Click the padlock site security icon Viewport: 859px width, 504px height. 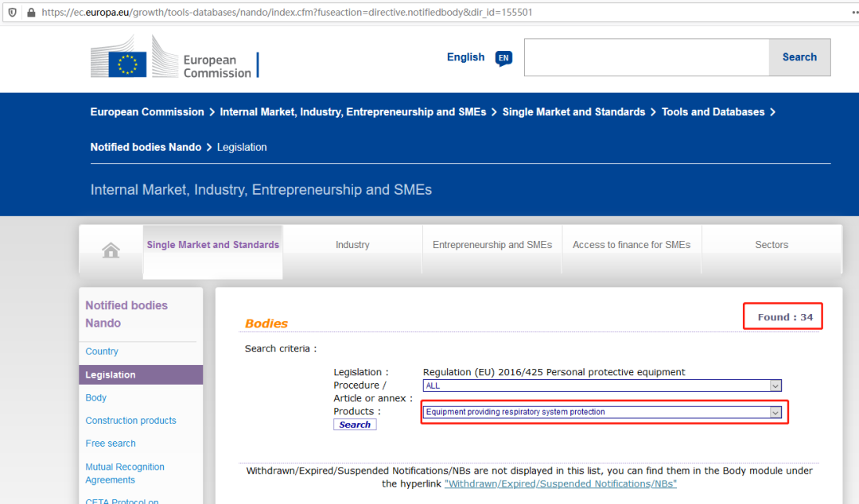[31, 12]
